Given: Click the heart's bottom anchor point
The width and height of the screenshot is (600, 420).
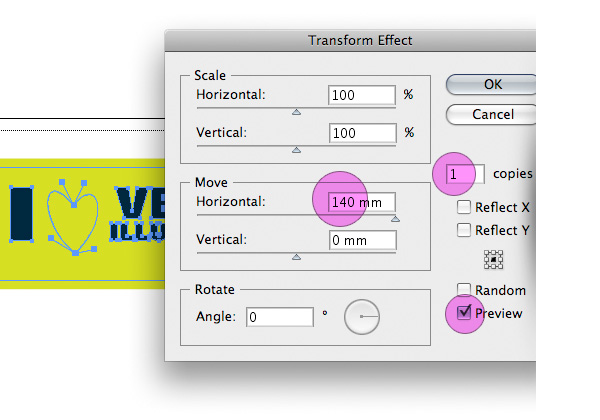Looking at the screenshot, I should click(x=75, y=253).
